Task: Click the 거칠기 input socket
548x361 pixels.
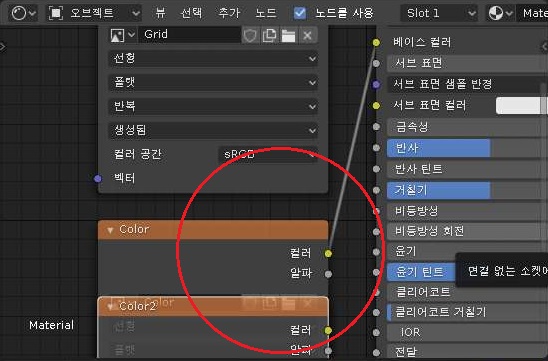Action: (376, 190)
